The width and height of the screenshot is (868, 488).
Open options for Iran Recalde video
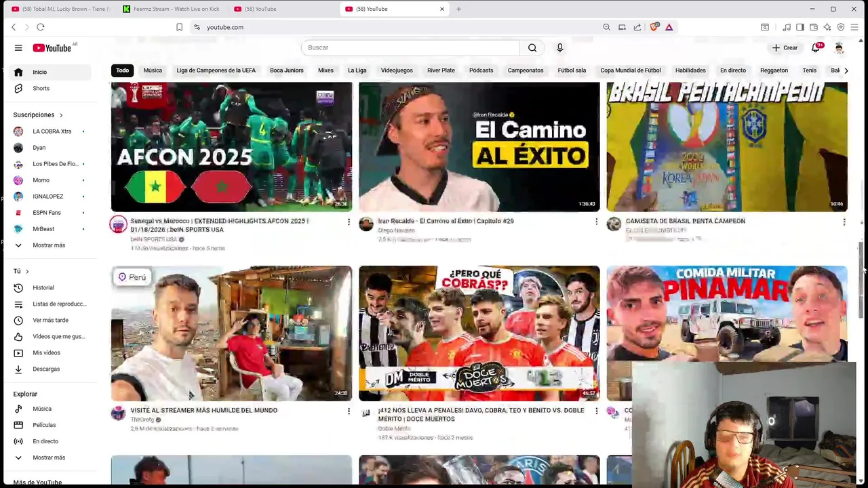(x=596, y=222)
